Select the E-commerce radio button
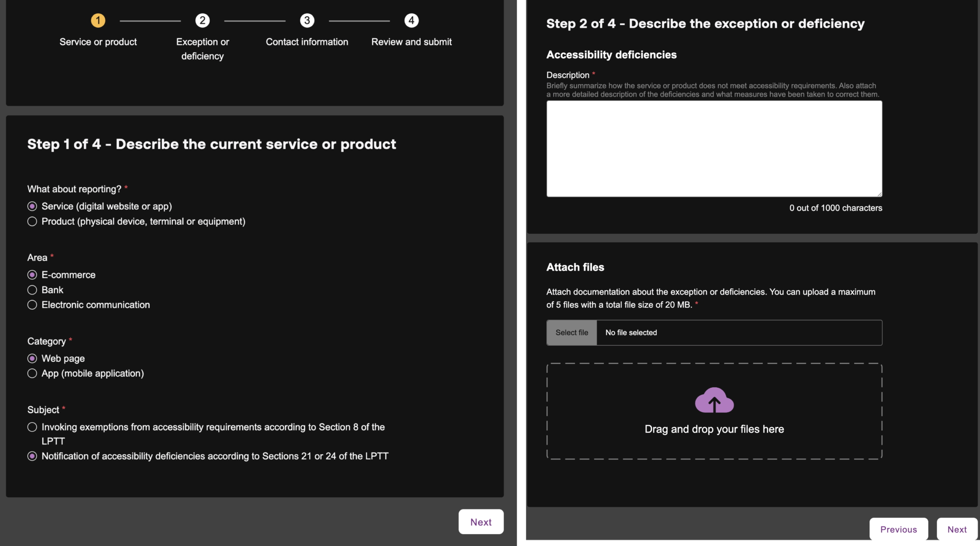This screenshot has width=980, height=546. [32, 275]
